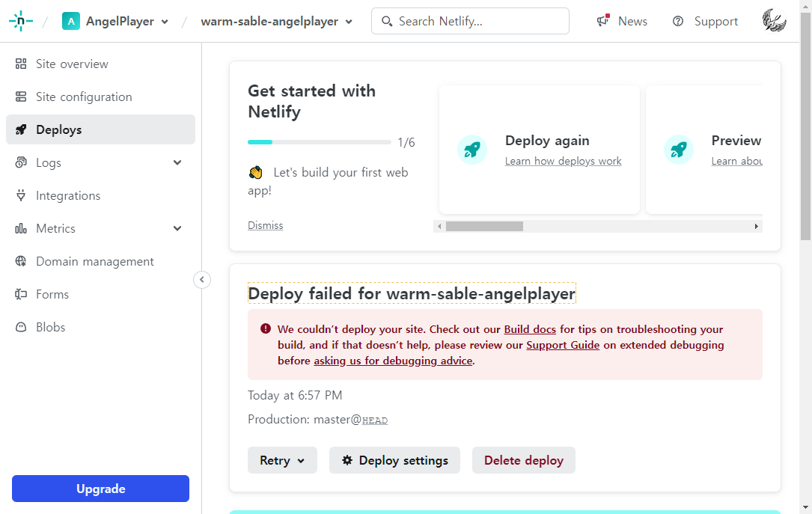Viewport: 812px width, 514px height.
Task: Click the Domain management globe icon
Action: click(21, 261)
